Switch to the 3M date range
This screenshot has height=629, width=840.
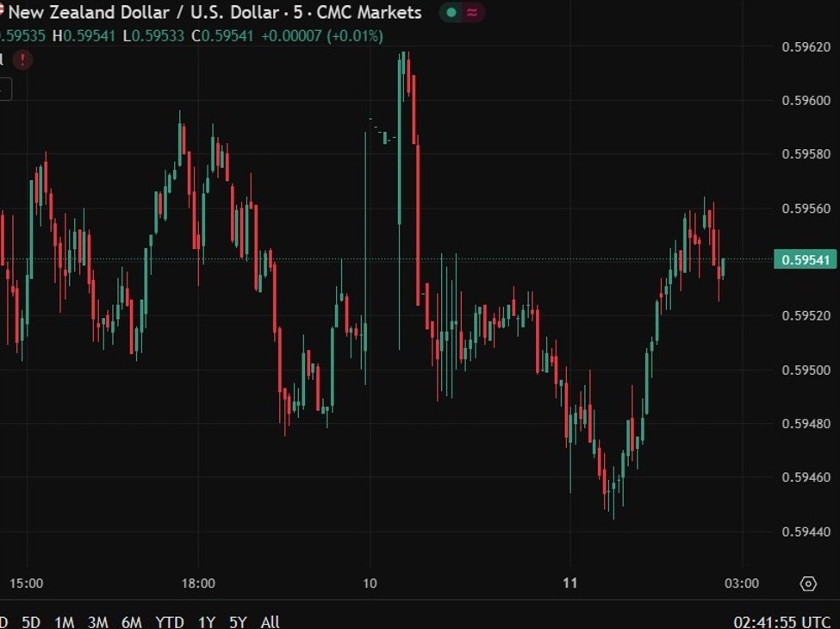97,621
